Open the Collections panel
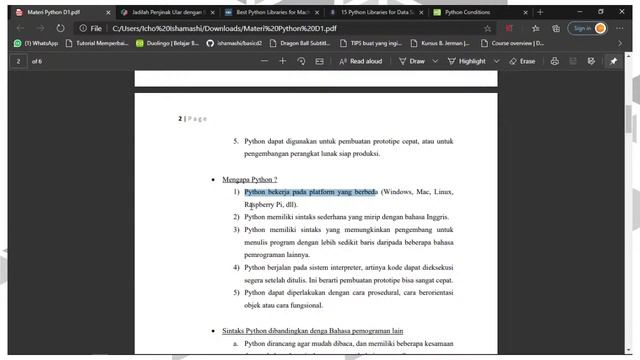 coord(556,28)
